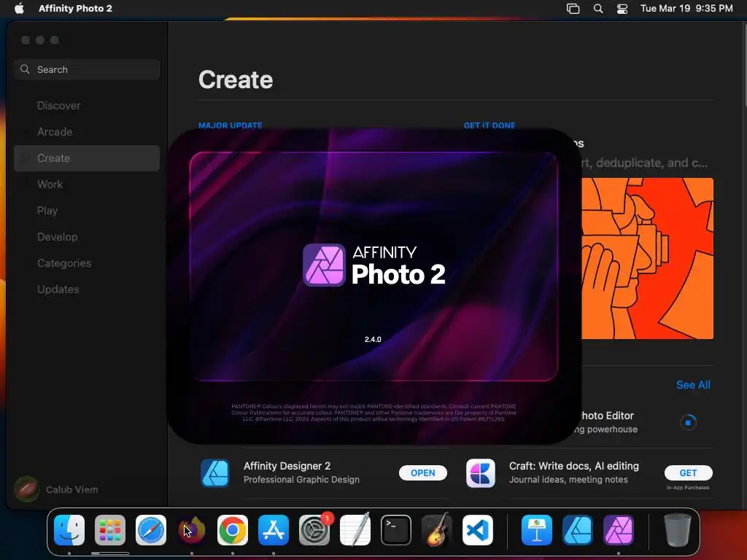Click Stage Manager menu bar icon
The image size is (747, 560).
pyautogui.click(x=573, y=9)
